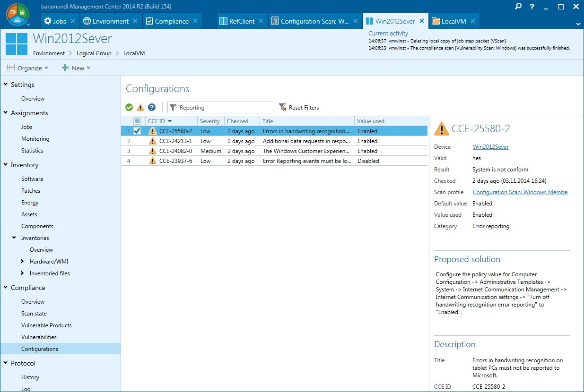584x392 pixels.
Task: Close the Win2012Sever tab
Action: click(x=422, y=21)
